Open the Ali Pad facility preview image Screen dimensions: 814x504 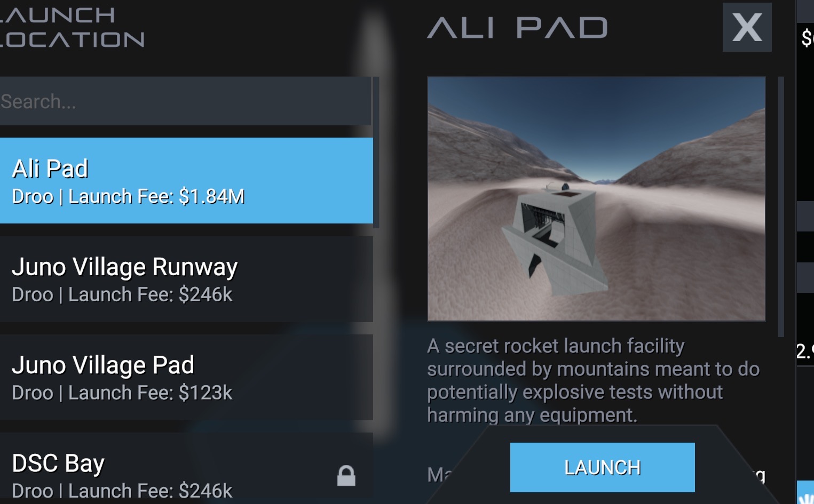596,199
